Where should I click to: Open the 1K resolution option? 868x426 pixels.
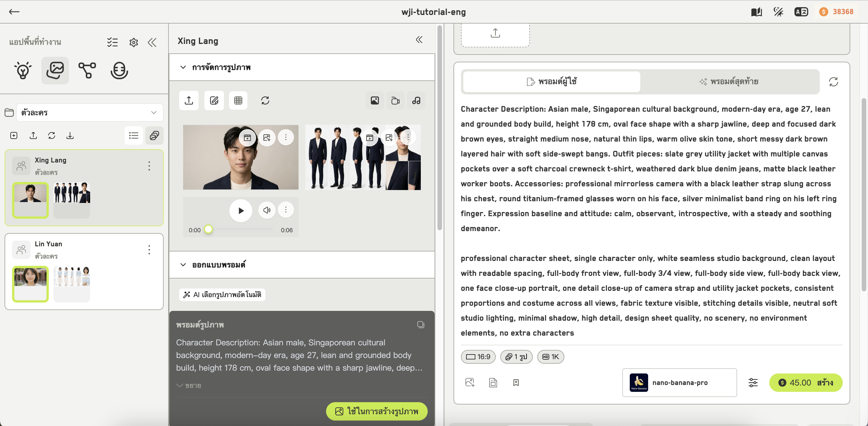pos(551,357)
